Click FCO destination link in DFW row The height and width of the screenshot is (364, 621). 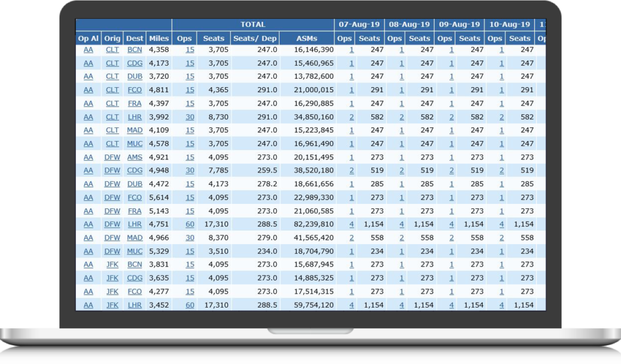(x=135, y=197)
